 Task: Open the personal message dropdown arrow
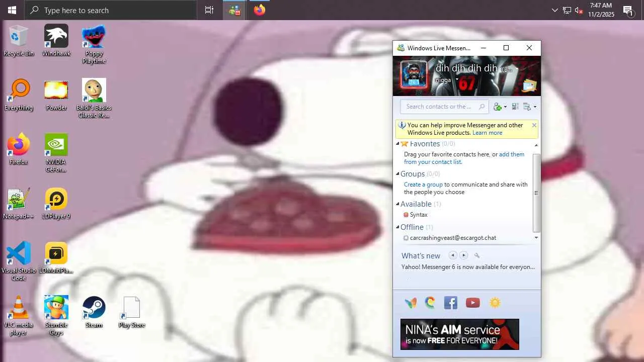tap(457, 80)
